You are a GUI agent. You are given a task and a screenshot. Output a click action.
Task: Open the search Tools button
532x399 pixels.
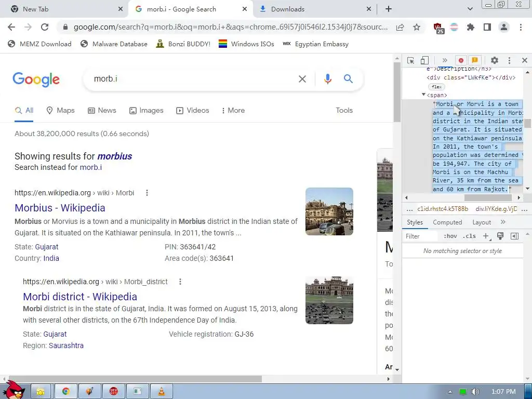pos(344,110)
